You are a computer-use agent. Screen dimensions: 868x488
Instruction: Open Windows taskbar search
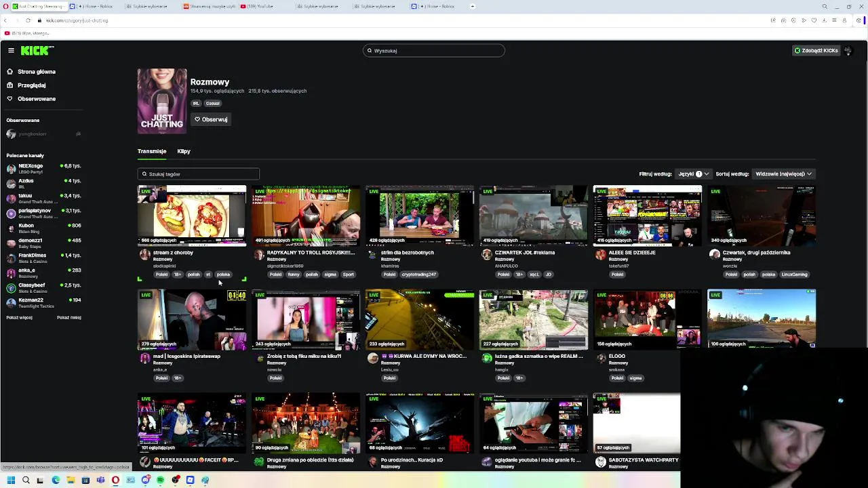26,481
